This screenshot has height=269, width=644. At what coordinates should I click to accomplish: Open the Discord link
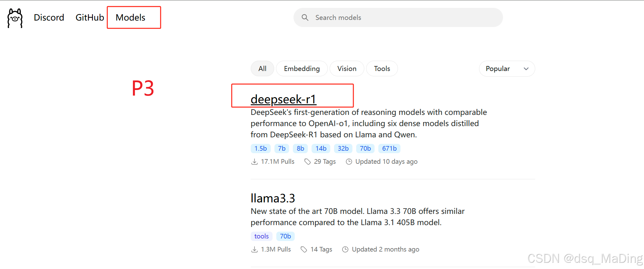49,17
